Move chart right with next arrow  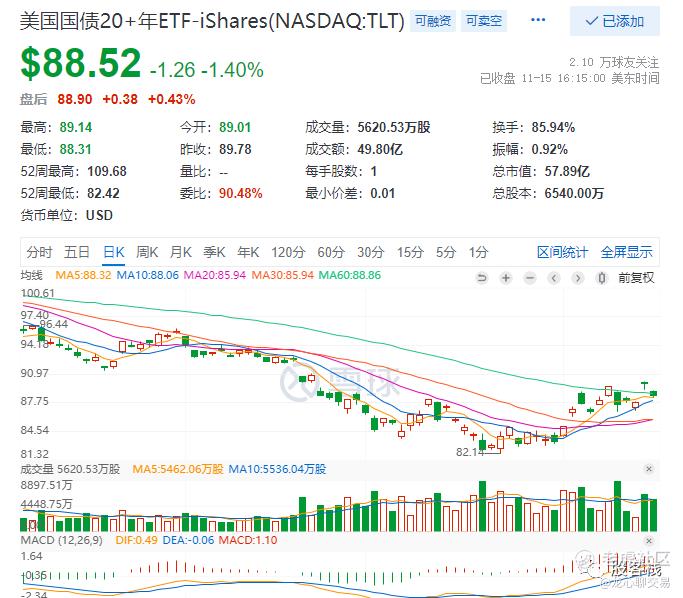(578, 278)
